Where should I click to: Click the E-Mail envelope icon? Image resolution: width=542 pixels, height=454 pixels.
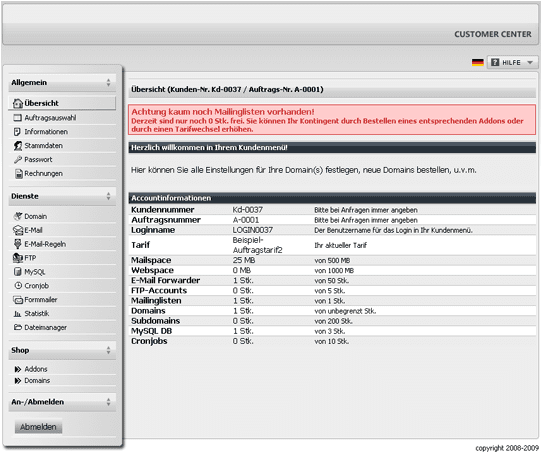tap(18, 230)
